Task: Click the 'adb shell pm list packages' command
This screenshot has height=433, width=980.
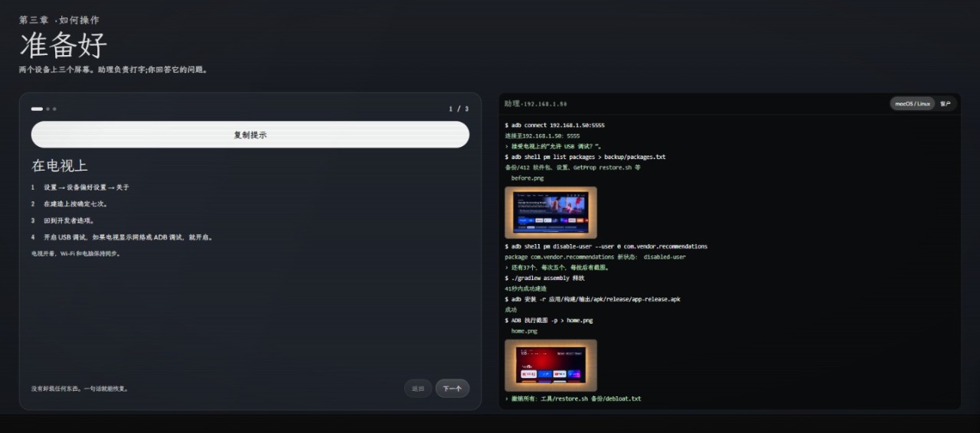Action: point(585,157)
